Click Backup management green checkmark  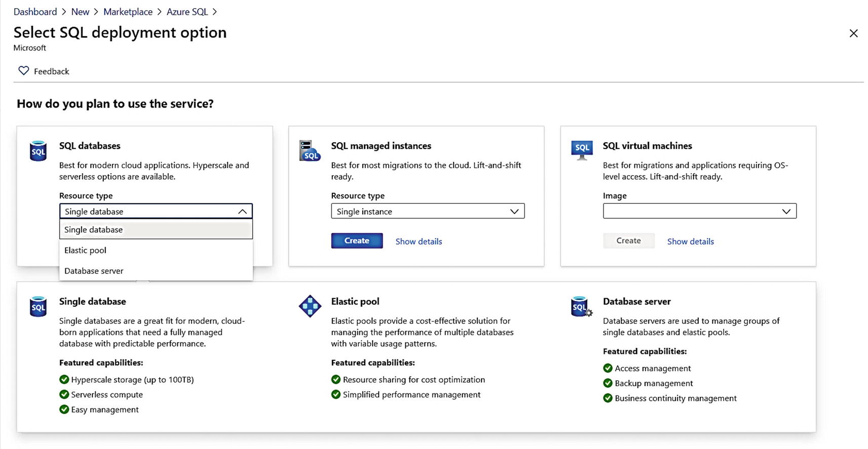pyautogui.click(x=608, y=383)
